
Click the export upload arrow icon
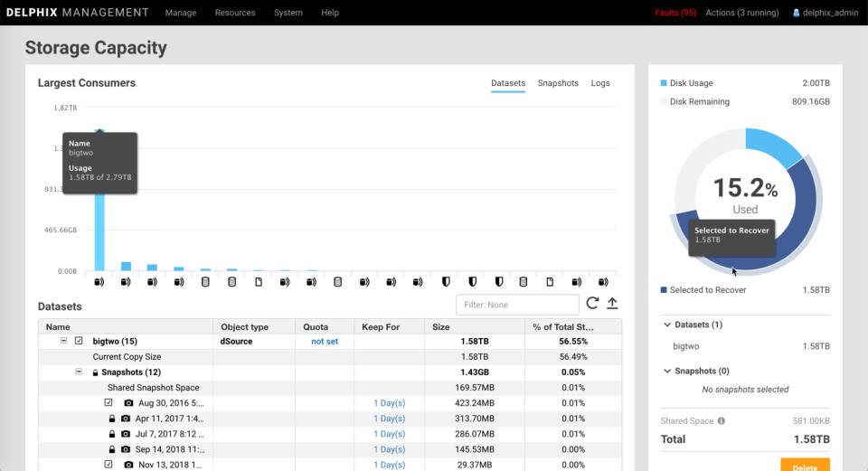612,304
